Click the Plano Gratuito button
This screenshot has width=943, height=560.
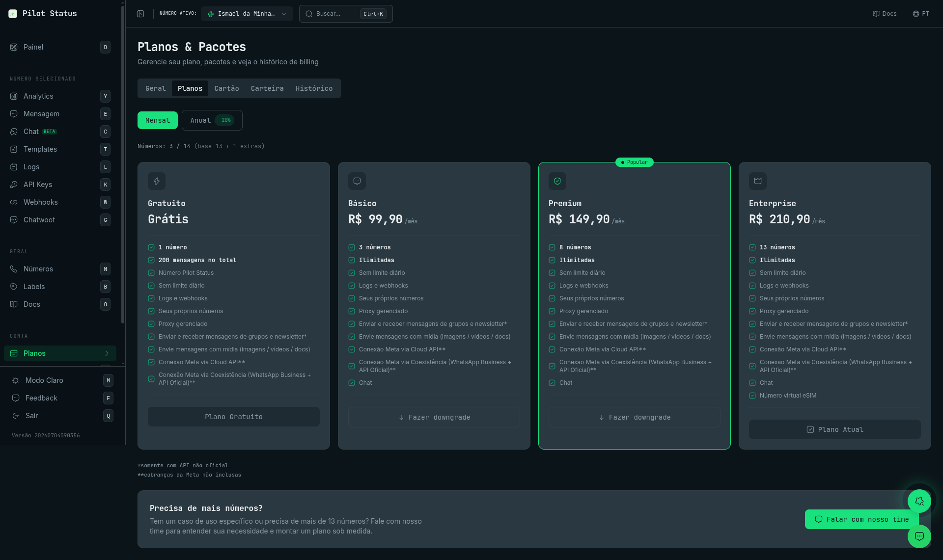pos(234,417)
